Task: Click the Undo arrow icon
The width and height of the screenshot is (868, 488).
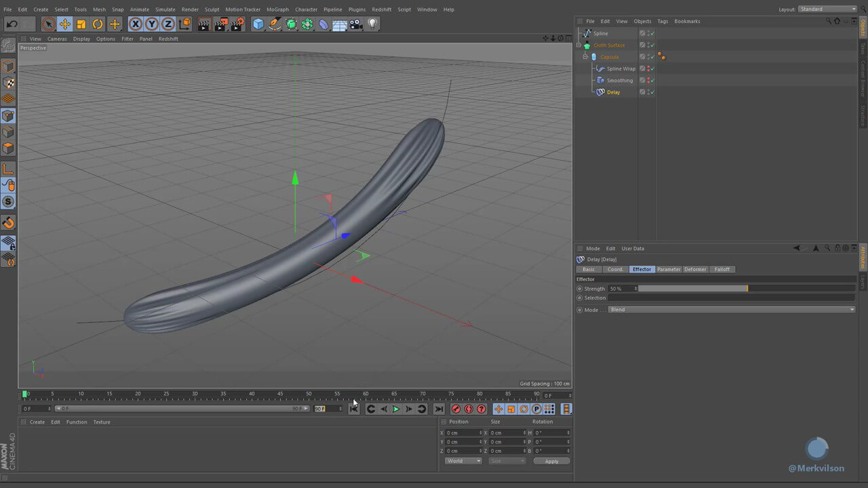Action: (x=12, y=24)
